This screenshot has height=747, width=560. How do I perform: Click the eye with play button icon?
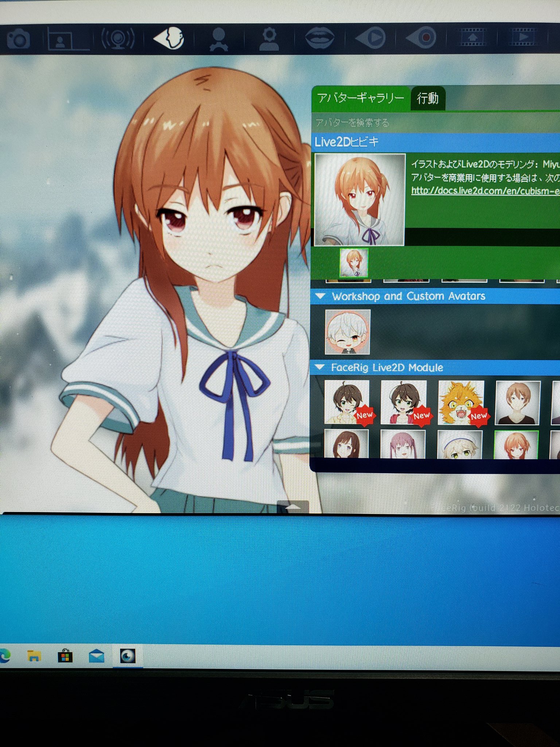coord(370,38)
